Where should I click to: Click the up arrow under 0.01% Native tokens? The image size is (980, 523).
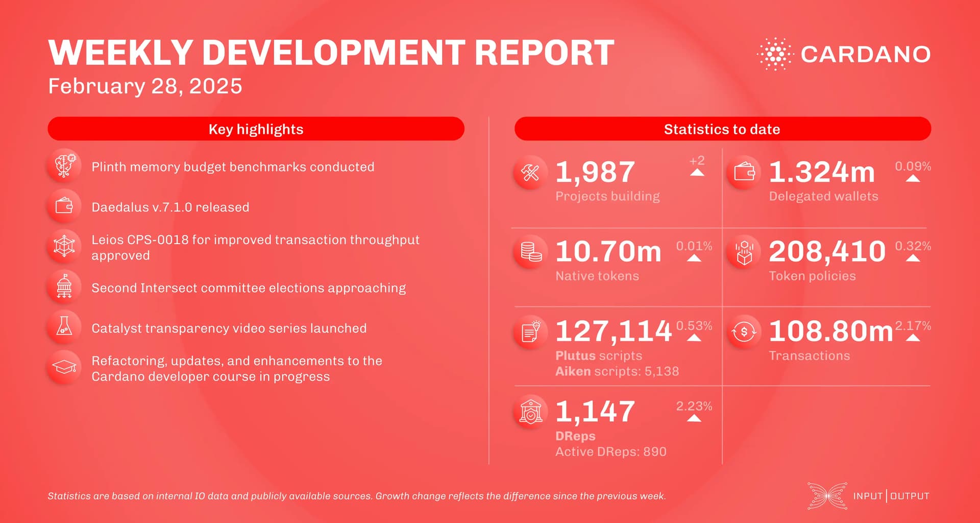click(x=694, y=258)
